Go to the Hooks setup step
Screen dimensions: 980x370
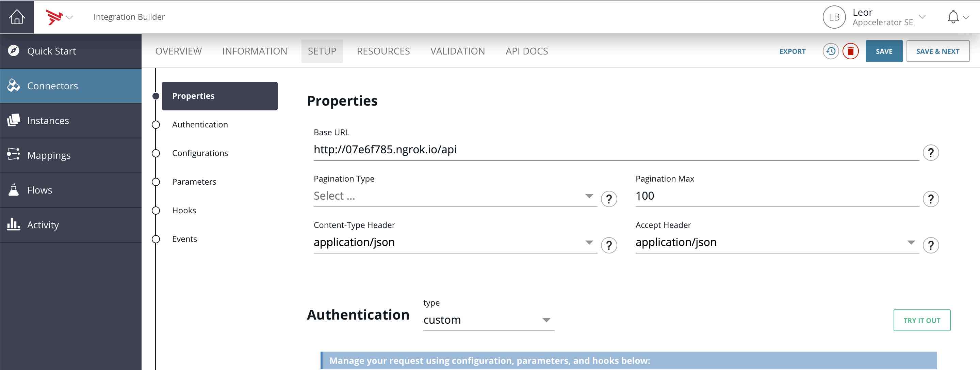coord(184,210)
